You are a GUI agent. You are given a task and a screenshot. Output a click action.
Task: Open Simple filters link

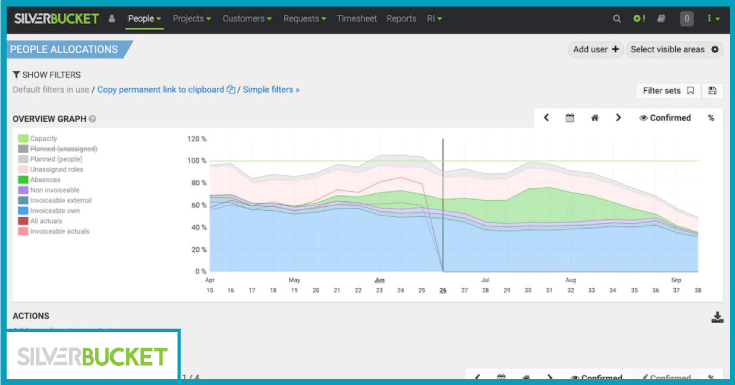pos(271,90)
